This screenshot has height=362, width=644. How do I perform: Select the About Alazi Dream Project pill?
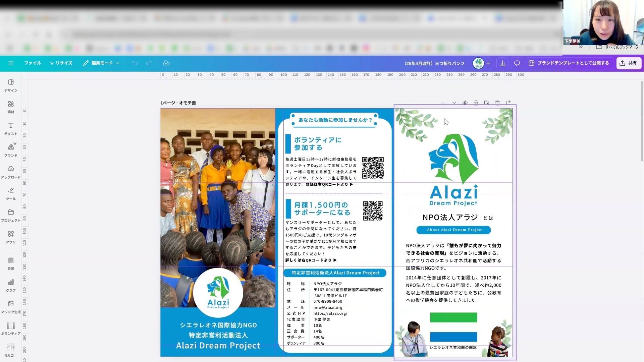pos(454,230)
